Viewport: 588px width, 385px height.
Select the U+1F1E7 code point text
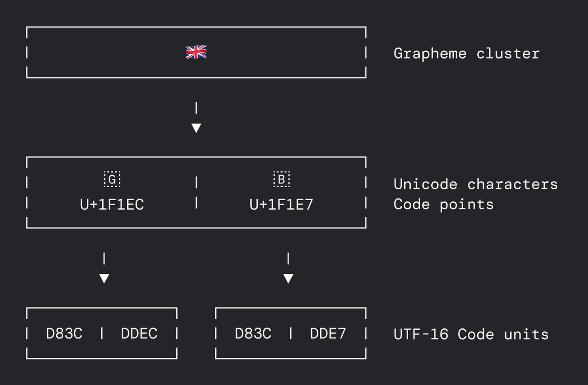(281, 204)
